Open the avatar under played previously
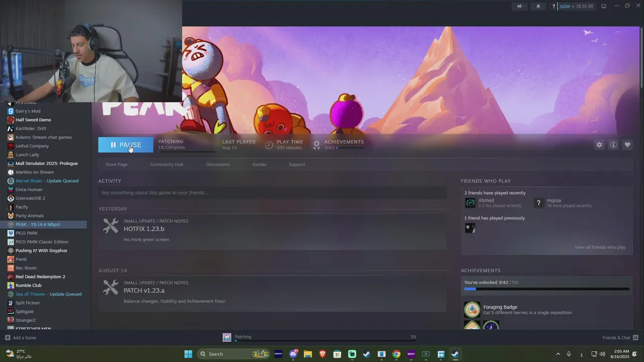644x362 pixels. coord(470,228)
